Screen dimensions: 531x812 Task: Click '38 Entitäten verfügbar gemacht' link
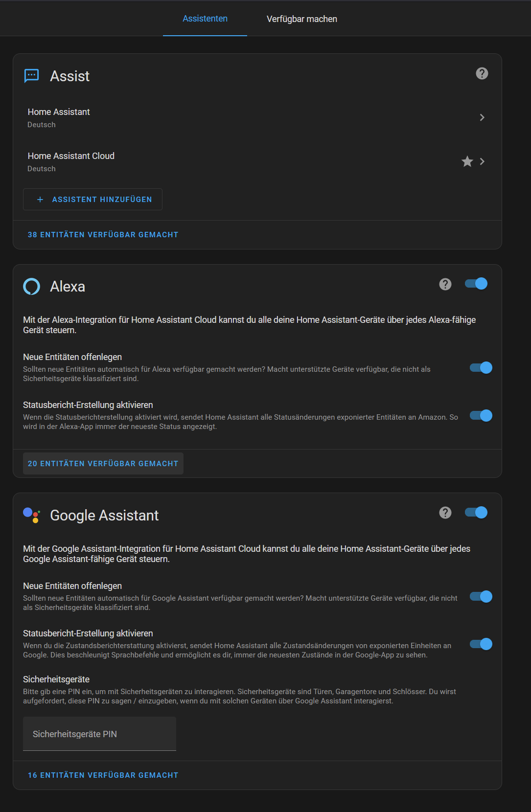click(103, 235)
